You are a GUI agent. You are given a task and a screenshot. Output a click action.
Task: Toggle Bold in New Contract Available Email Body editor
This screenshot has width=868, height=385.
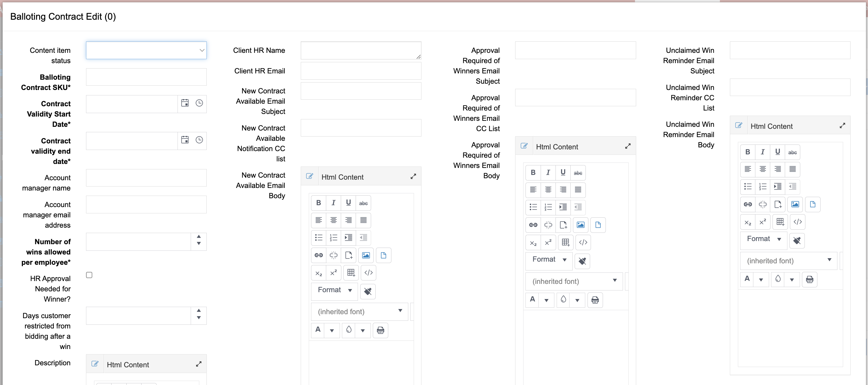click(318, 202)
